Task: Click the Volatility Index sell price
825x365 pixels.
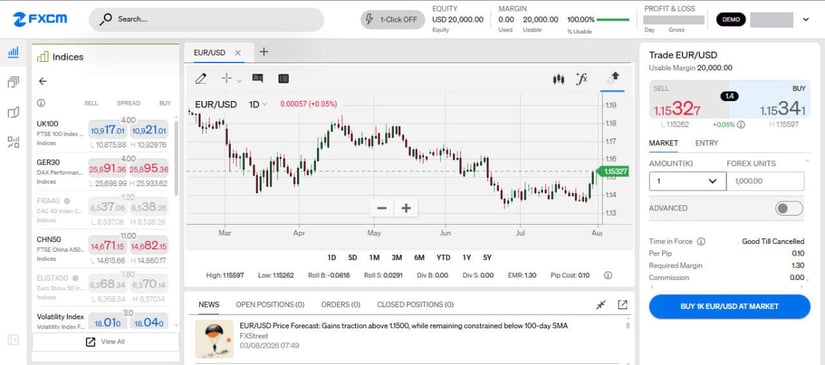Action: 107,322
